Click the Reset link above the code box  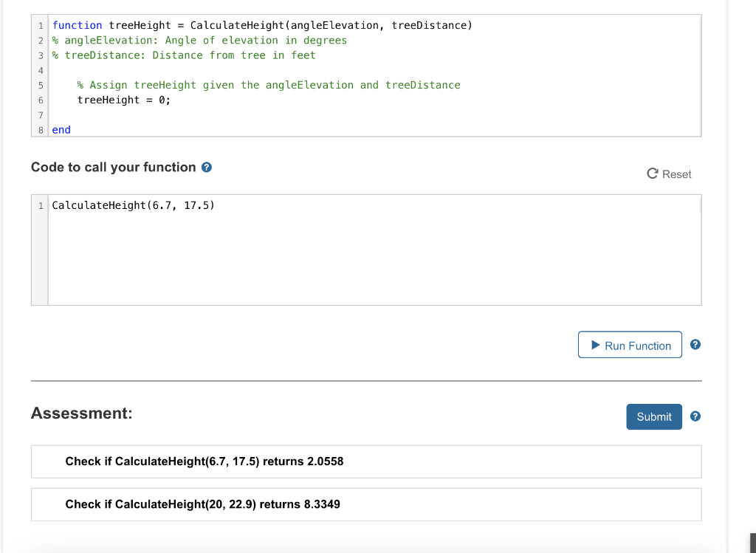[675, 174]
